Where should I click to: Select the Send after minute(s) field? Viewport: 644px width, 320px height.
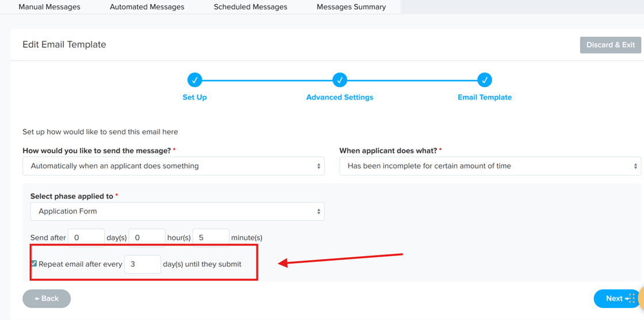click(x=210, y=237)
